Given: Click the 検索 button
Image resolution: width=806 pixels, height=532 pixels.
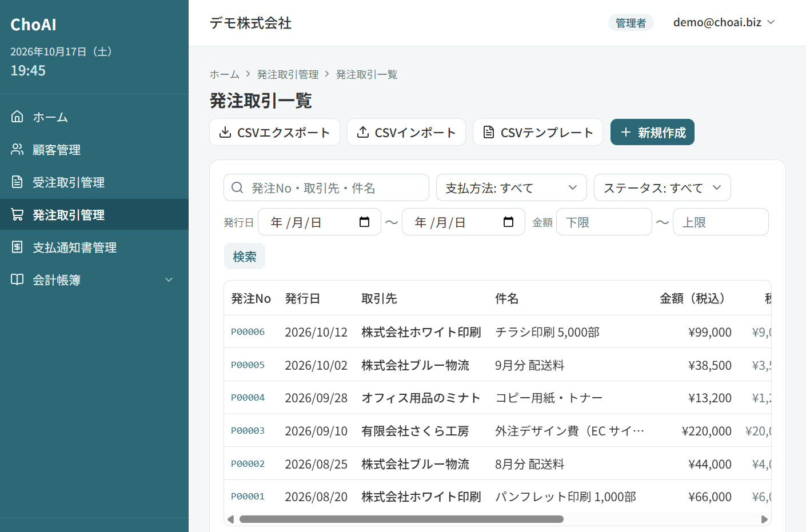Looking at the screenshot, I should [x=245, y=257].
